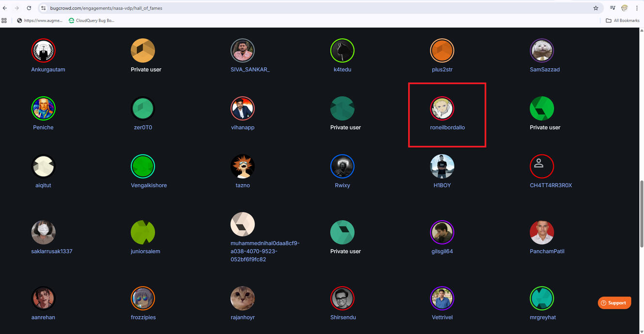Open Shirsendu's avatar
644x334 pixels.
[x=343, y=298]
